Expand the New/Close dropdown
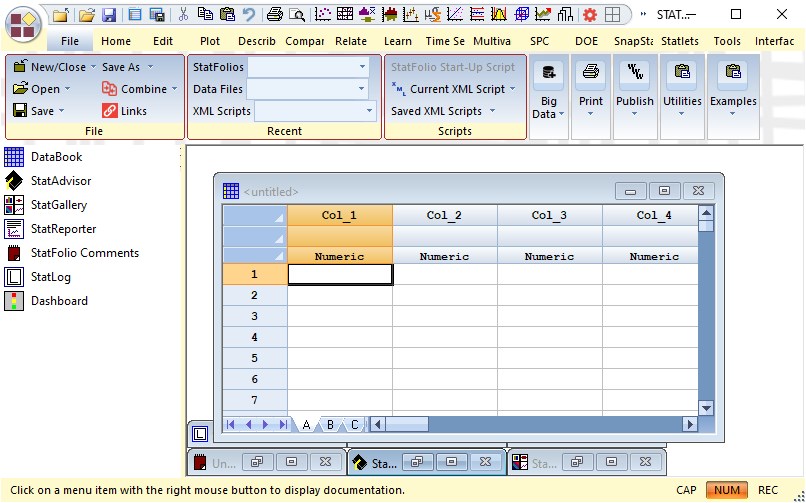806x503 pixels. pyautogui.click(x=93, y=67)
